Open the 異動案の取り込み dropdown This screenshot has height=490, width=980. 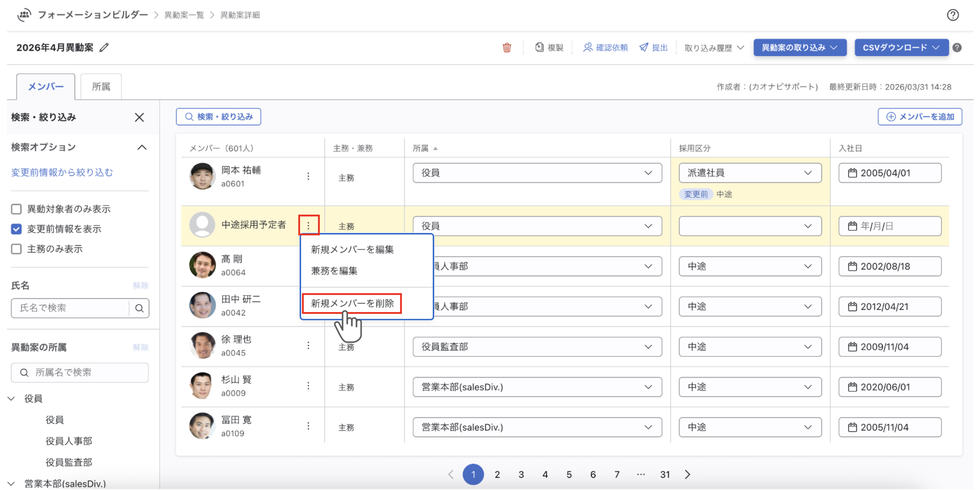coord(800,48)
